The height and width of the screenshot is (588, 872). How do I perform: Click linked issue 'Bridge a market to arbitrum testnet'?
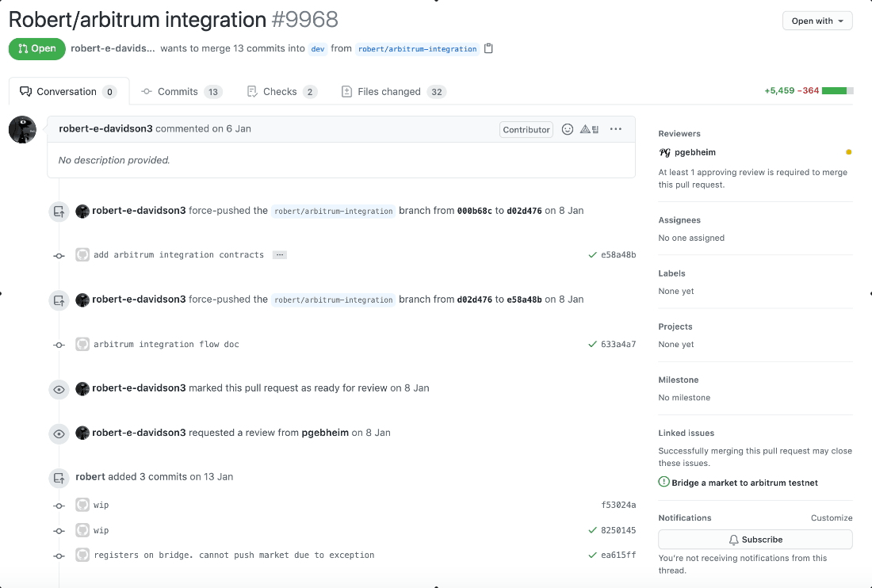pyautogui.click(x=744, y=483)
